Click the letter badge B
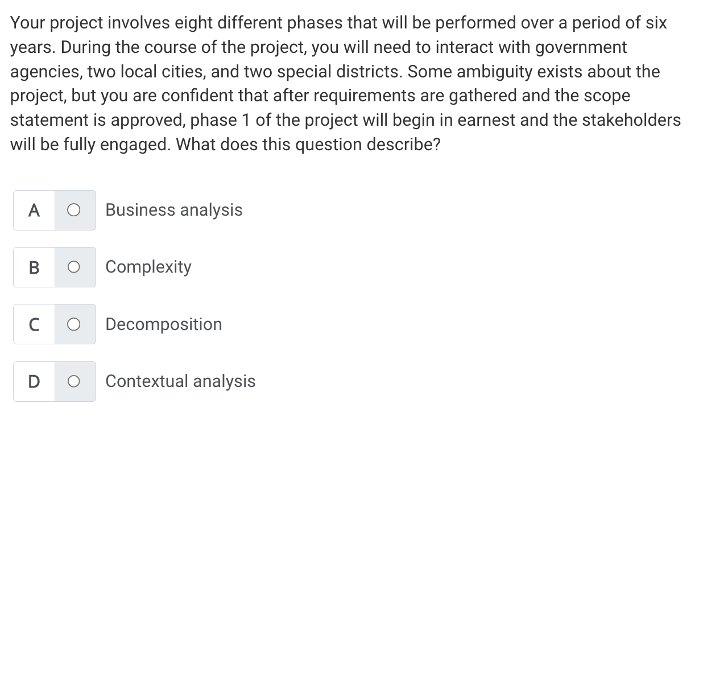 pos(34,267)
